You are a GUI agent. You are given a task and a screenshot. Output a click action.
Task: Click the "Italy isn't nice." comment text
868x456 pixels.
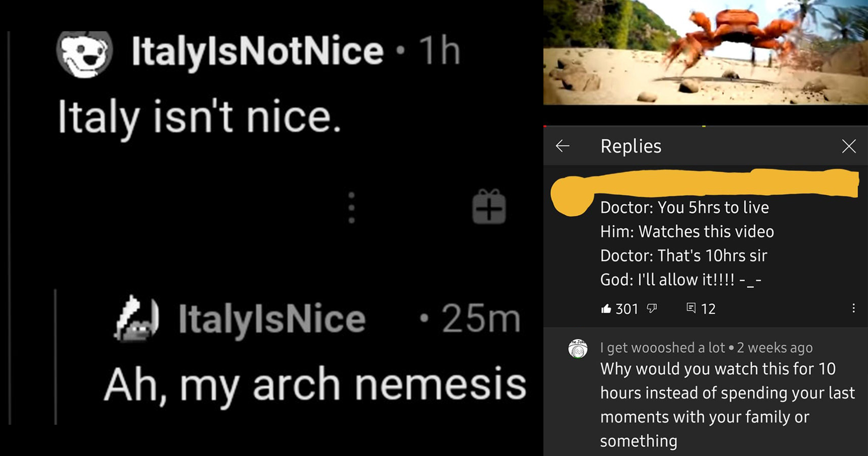(x=199, y=117)
